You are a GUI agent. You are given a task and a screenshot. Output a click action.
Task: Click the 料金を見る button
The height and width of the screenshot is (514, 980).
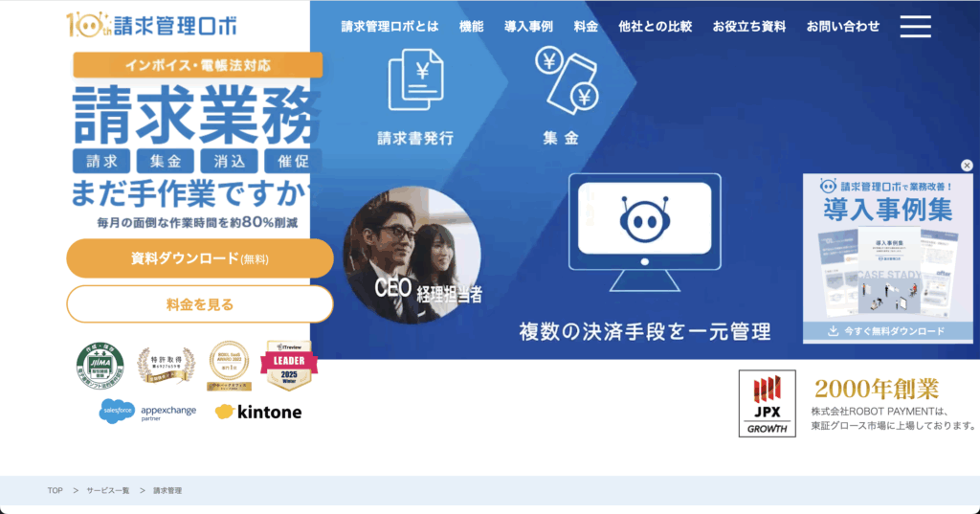200,304
